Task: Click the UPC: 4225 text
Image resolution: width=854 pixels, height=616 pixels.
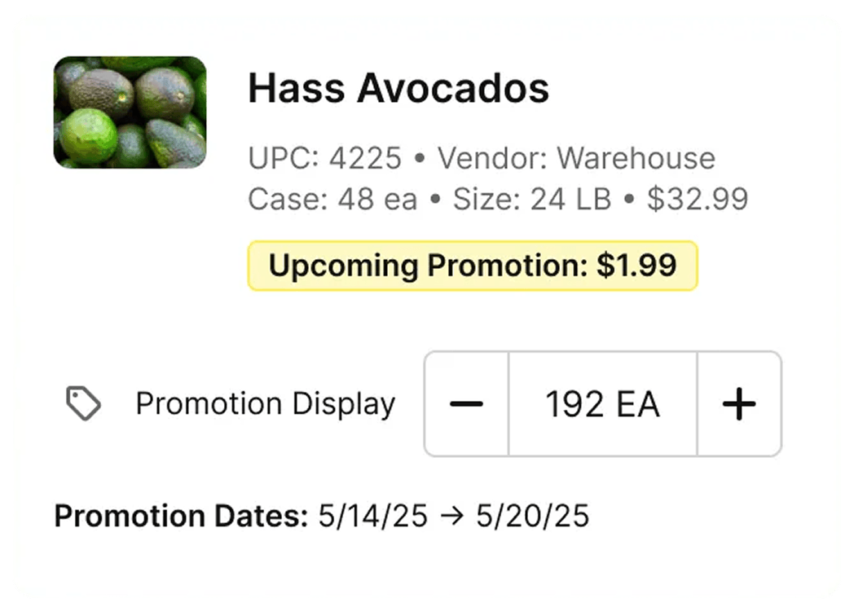Action: (324, 158)
